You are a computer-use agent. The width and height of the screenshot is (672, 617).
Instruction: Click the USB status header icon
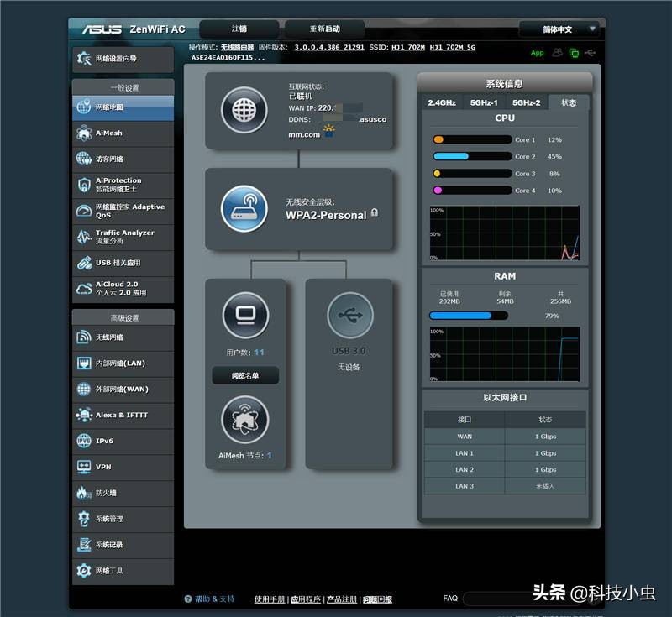pyautogui.click(x=591, y=53)
